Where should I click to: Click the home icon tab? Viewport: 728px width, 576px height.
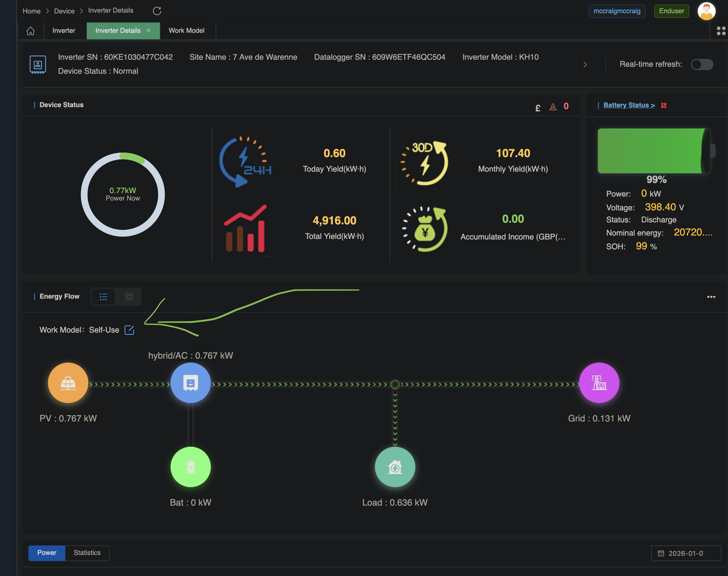(30, 31)
